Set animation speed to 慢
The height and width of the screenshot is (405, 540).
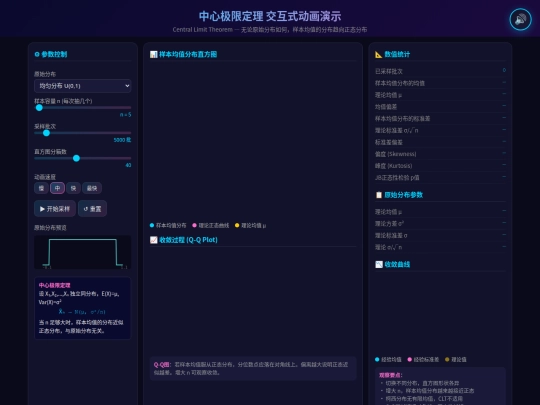pos(41,188)
